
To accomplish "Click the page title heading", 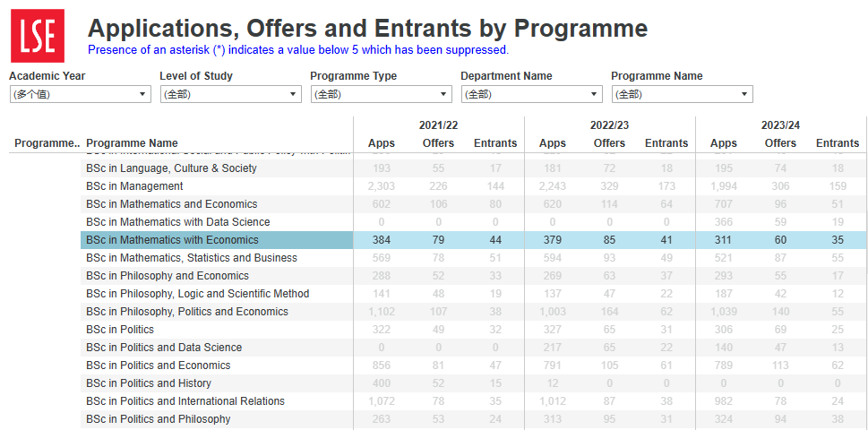I will click(367, 28).
